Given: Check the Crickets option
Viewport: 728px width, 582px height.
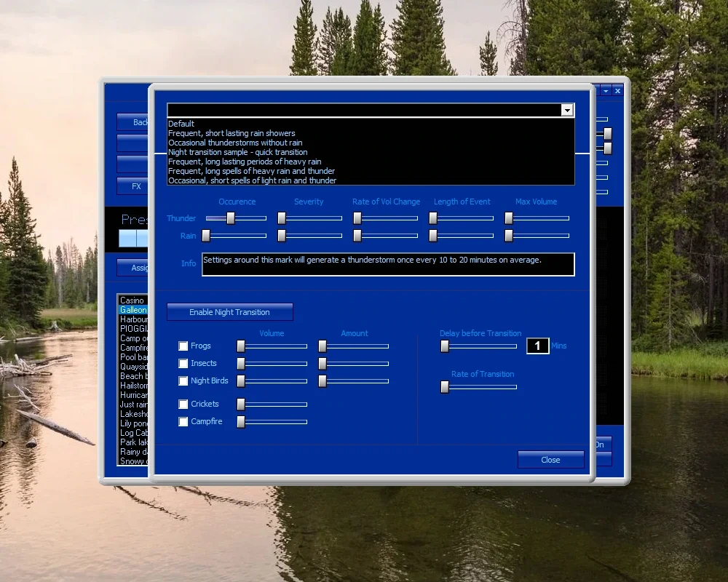Looking at the screenshot, I should point(183,404).
